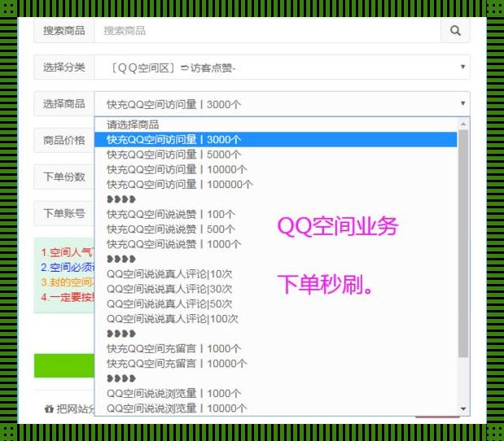This screenshot has width=504, height=441.
Task: Select 快充QQ空间充留言 | 1000个 option
Action: coord(276,348)
